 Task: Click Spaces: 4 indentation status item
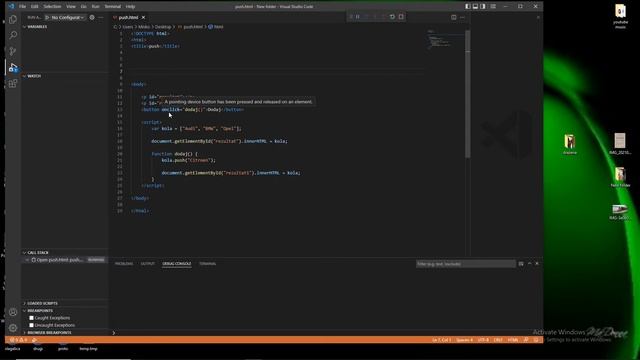pyautogui.click(x=464, y=340)
